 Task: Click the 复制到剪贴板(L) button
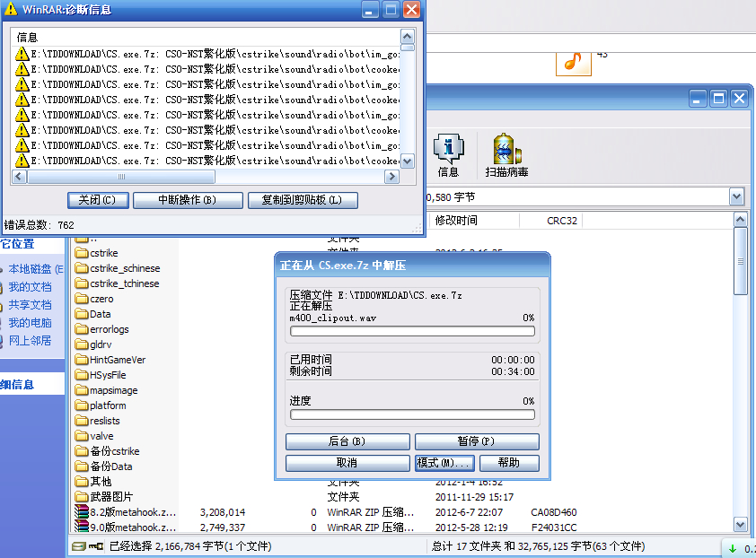pyautogui.click(x=303, y=200)
